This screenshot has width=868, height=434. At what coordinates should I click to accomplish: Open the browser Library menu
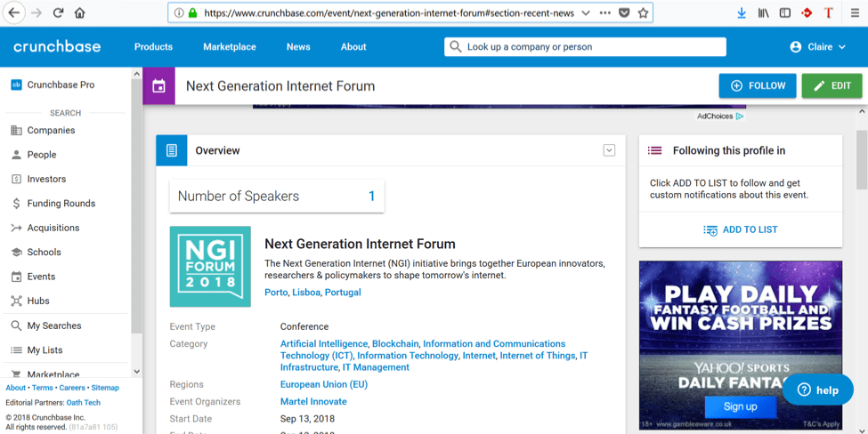(763, 13)
